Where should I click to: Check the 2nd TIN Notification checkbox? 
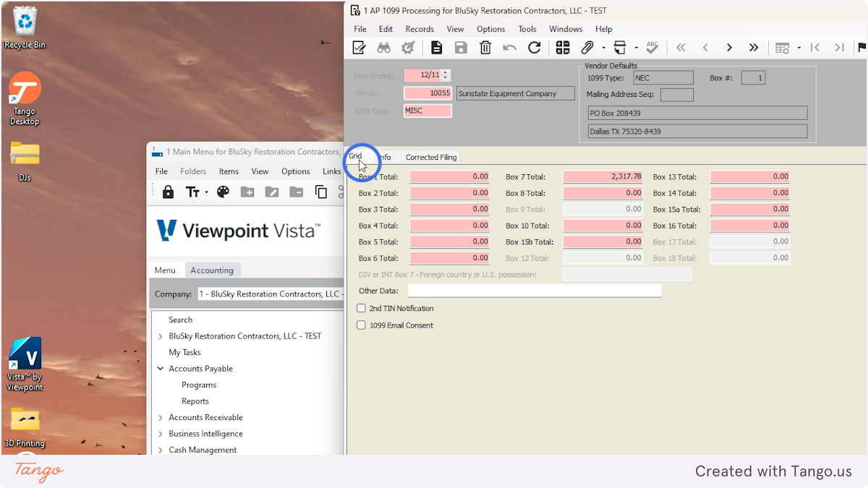362,308
